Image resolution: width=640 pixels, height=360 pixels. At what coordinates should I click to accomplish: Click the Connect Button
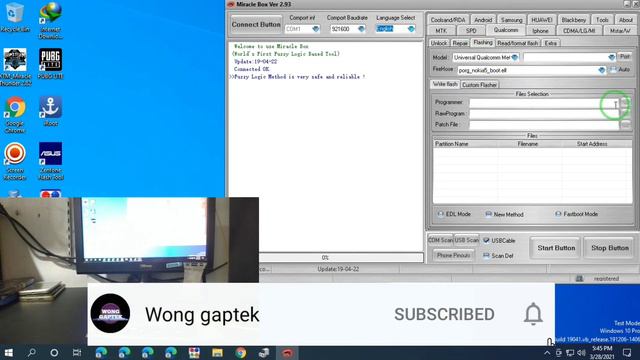tap(256, 24)
